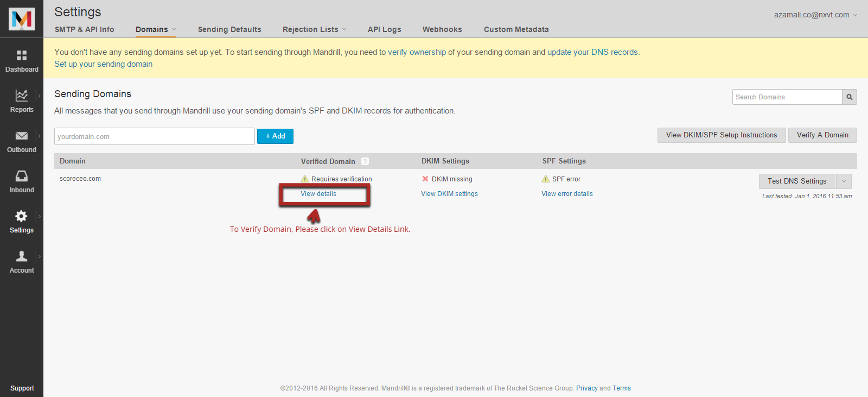The image size is (868, 397).
Task: Click the scoreceo.com domain name
Action: pyautogui.click(x=80, y=179)
